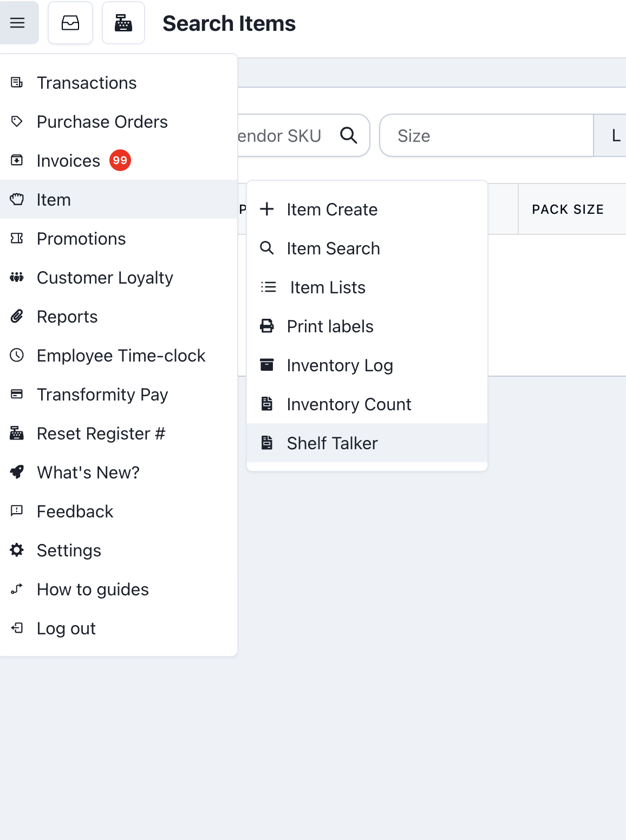Screen dimensions: 626x840
Task: Click into the Size input field
Action: click(486, 135)
